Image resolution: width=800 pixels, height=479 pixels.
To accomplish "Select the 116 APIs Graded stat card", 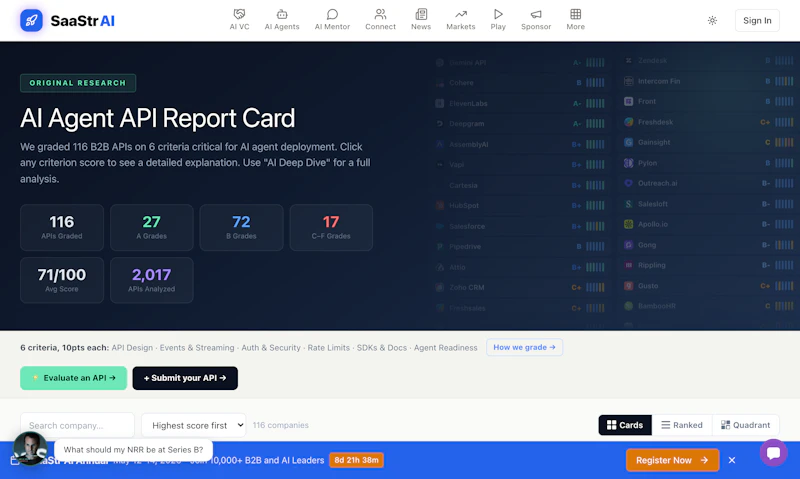I will pyautogui.click(x=62, y=228).
